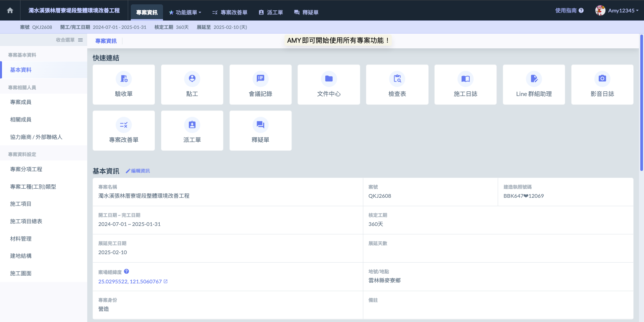Click the help icon beside 案場經緯度
Image resolution: width=644 pixels, height=322 pixels.
click(126, 272)
